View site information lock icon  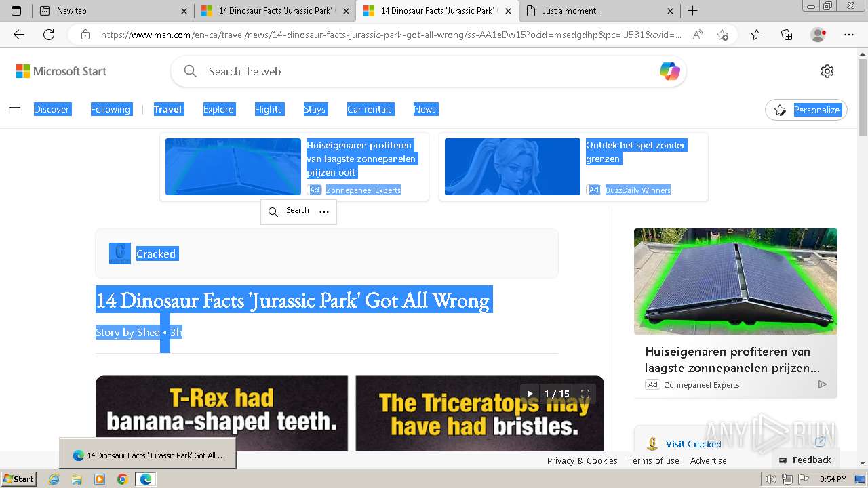pos(85,35)
